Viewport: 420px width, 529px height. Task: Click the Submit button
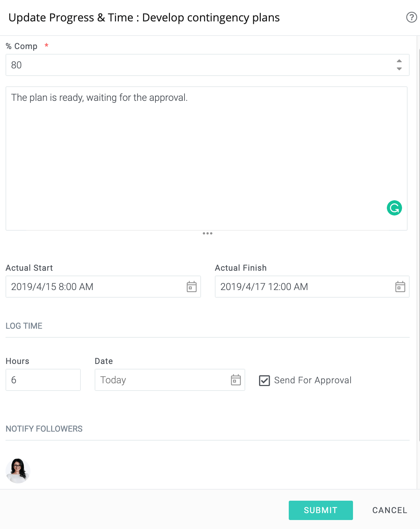321,510
